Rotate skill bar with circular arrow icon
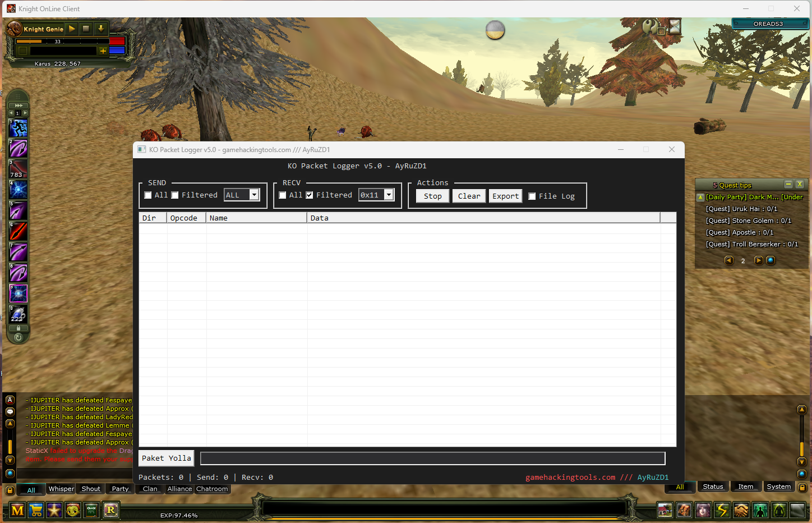Screen dimensions: 812x523 pyautogui.click(x=19, y=337)
